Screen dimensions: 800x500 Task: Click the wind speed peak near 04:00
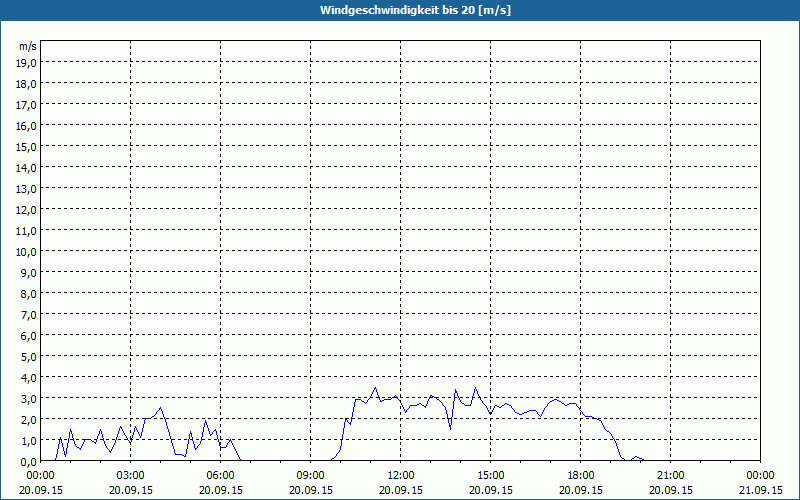click(161, 408)
